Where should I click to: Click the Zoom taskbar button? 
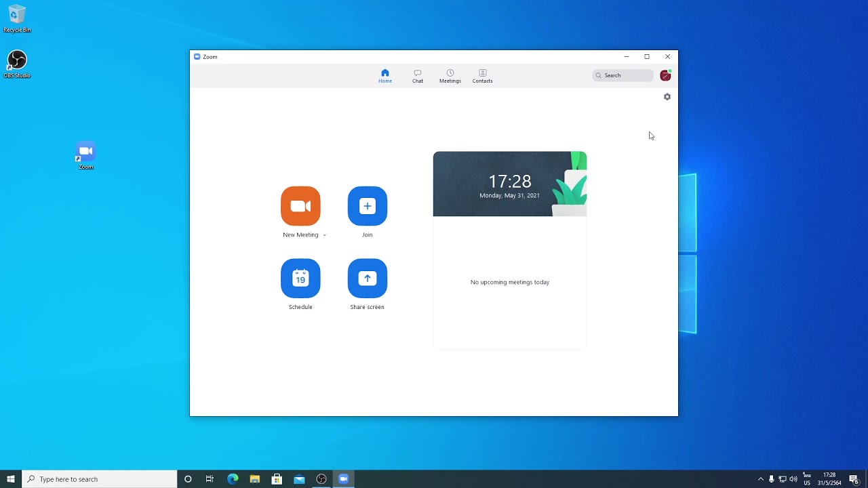pyautogui.click(x=344, y=479)
